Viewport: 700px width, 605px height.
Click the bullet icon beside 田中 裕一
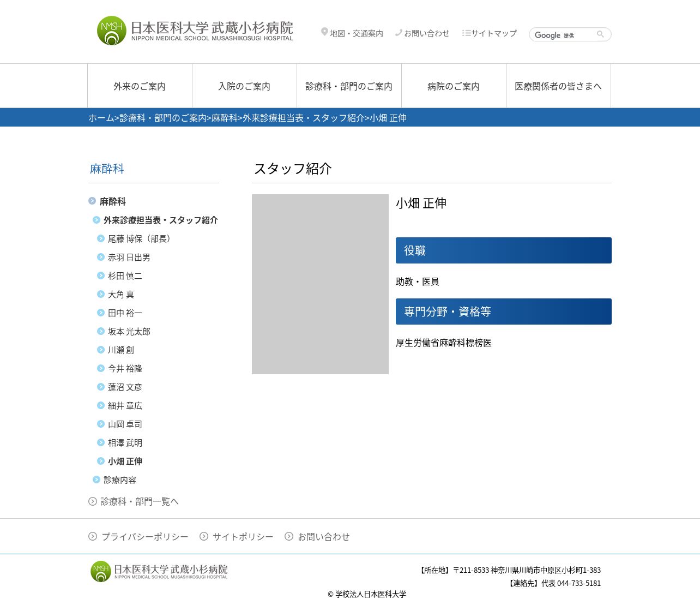coord(101,313)
